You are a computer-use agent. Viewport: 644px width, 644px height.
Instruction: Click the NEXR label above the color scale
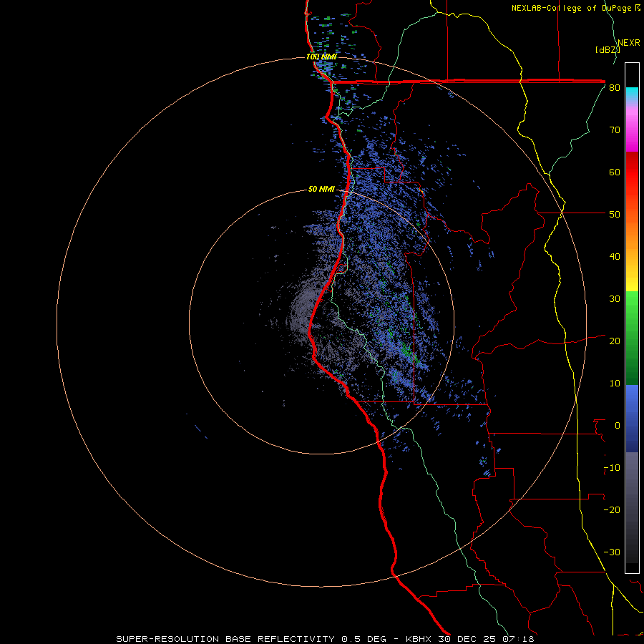click(x=629, y=43)
